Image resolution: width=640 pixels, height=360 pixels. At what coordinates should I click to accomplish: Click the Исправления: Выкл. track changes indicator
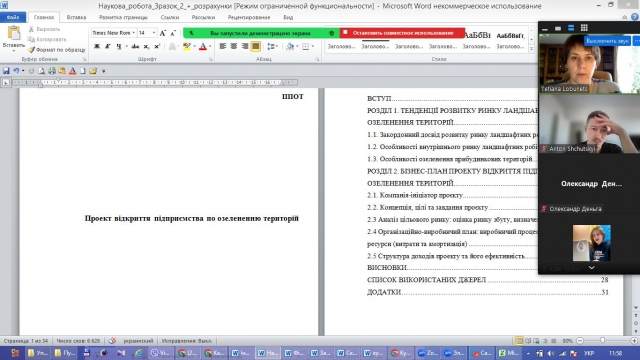click(187, 341)
